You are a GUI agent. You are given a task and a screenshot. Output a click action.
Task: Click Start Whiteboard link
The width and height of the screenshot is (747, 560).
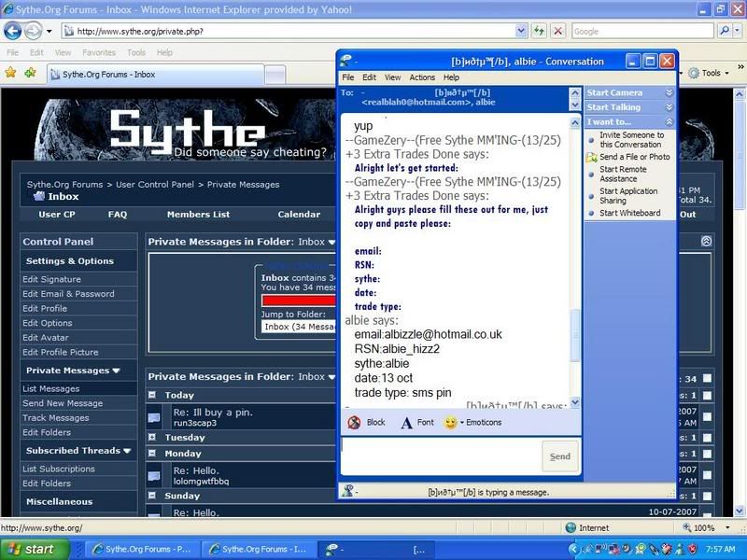coord(629,214)
